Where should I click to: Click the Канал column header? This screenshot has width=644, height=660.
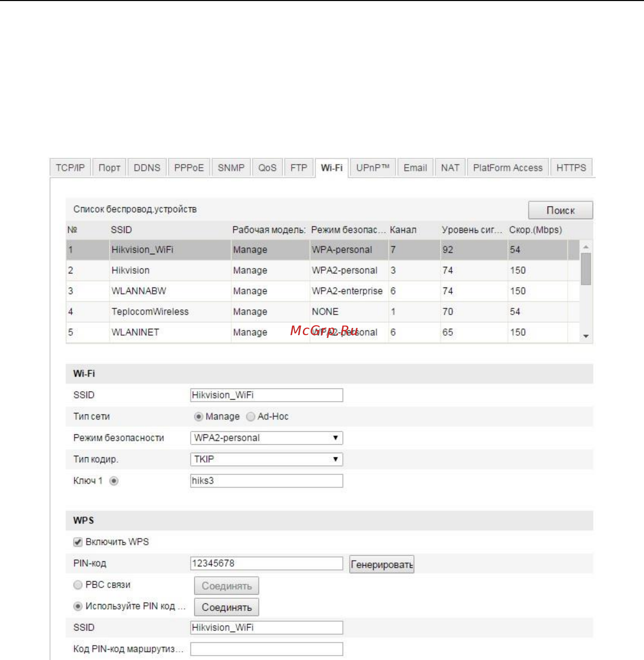click(403, 230)
